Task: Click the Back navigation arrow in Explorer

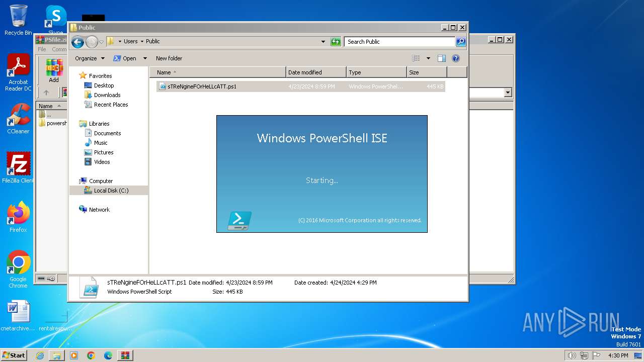Action: point(77,42)
